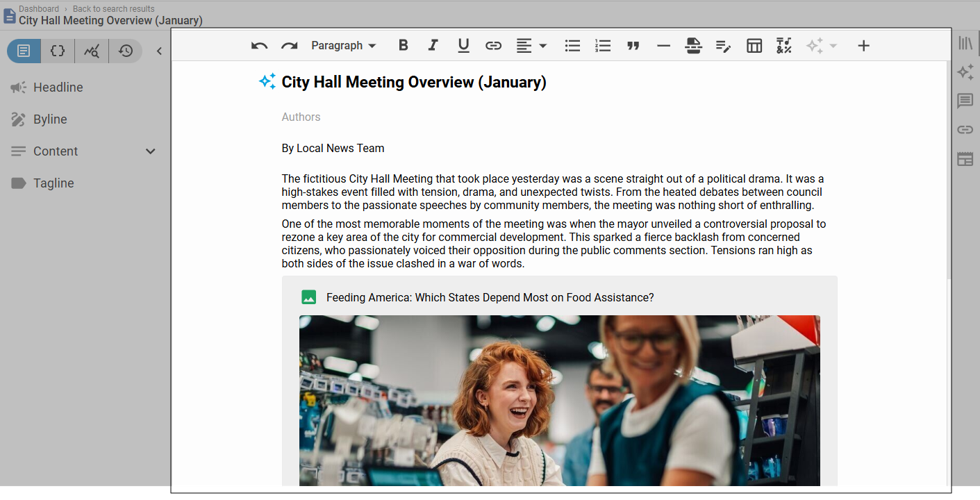Viewport: 980px width, 500px height.
Task: Click the document icon beside page title
Action: click(x=9, y=15)
